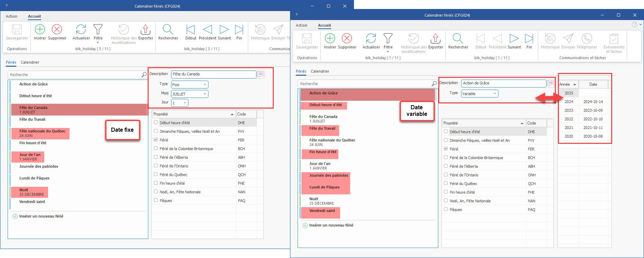The width and height of the screenshot is (644, 258).
Task: Open Action menu in the Fête du Canada window
Action: click(x=11, y=16)
